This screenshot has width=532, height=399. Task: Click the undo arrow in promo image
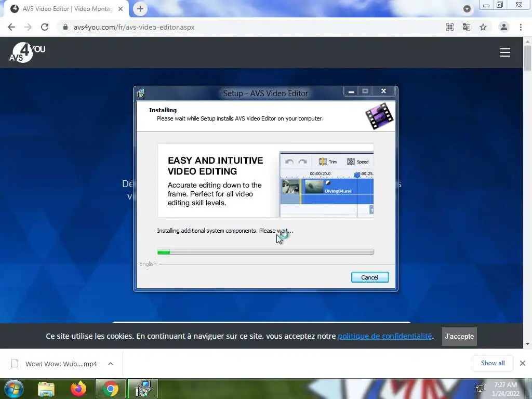click(289, 162)
